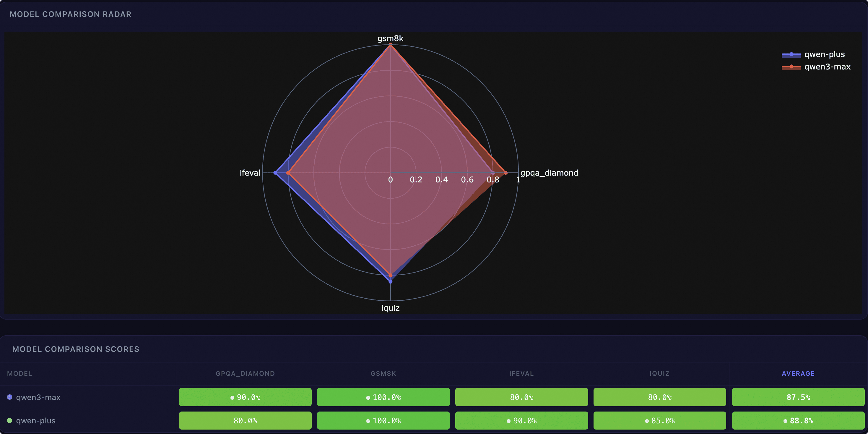The width and height of the screenshot is (868, 434).
Task: Click the purple dot beside qwen3-max in the table
Action: [10, 397]
